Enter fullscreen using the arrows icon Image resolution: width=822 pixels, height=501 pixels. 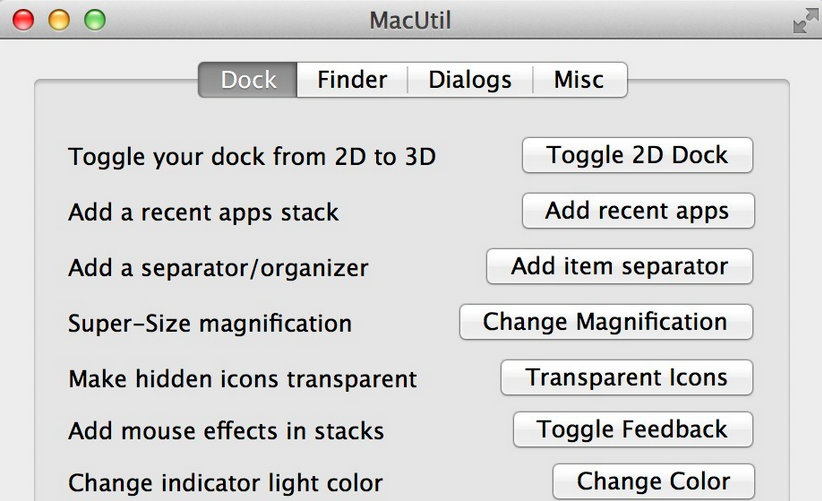coord(805,21)
